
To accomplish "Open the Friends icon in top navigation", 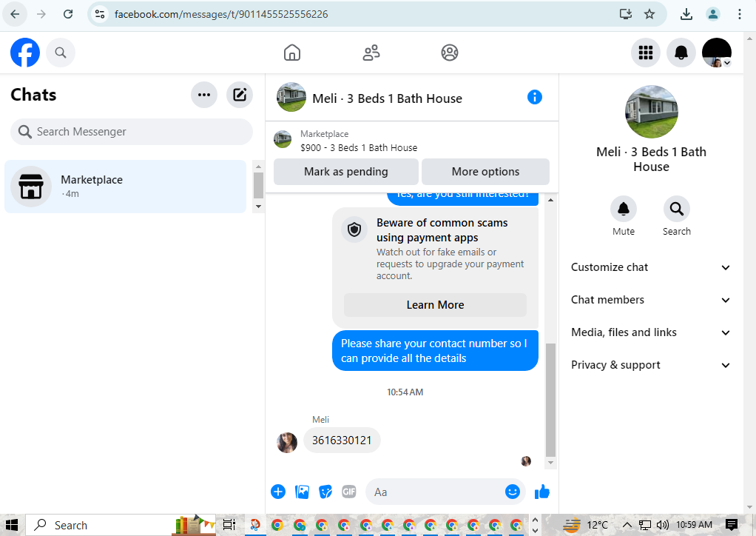I will pos(371,53).
